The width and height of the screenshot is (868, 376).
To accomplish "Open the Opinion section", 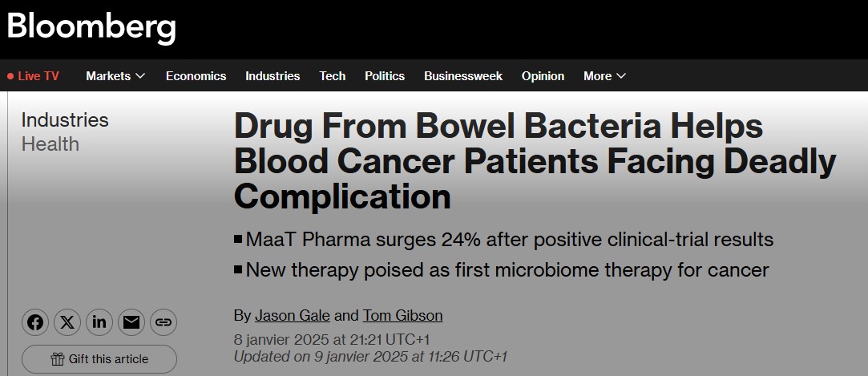I will (x=543, y=76).
